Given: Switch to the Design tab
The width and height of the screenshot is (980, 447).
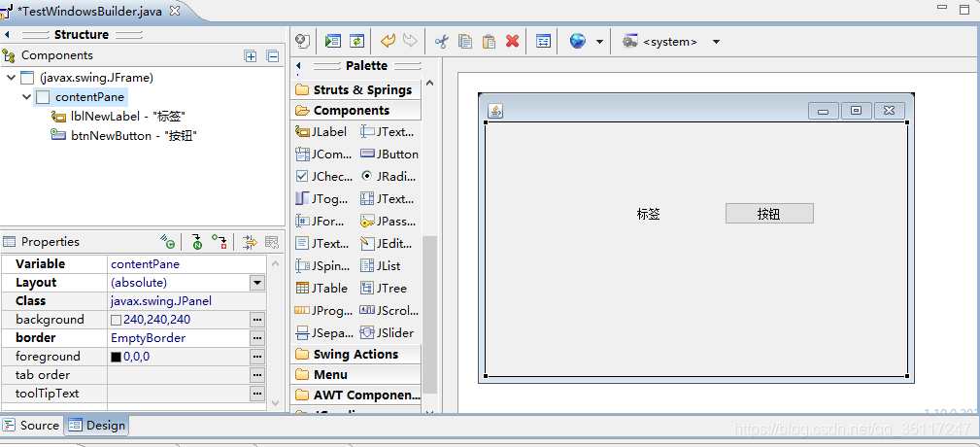Looking at the screenshot, I should pyautogui.click(x=97, y=425).
